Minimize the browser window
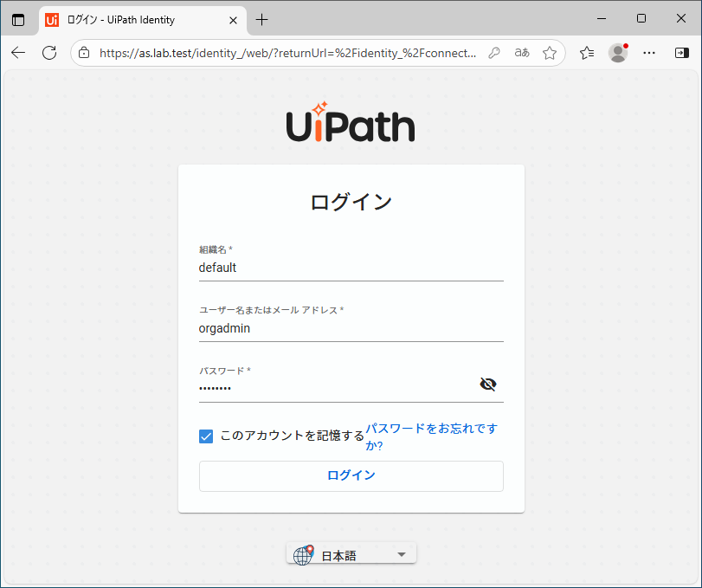This screenshot has width=702, height=588. [602, 18]
